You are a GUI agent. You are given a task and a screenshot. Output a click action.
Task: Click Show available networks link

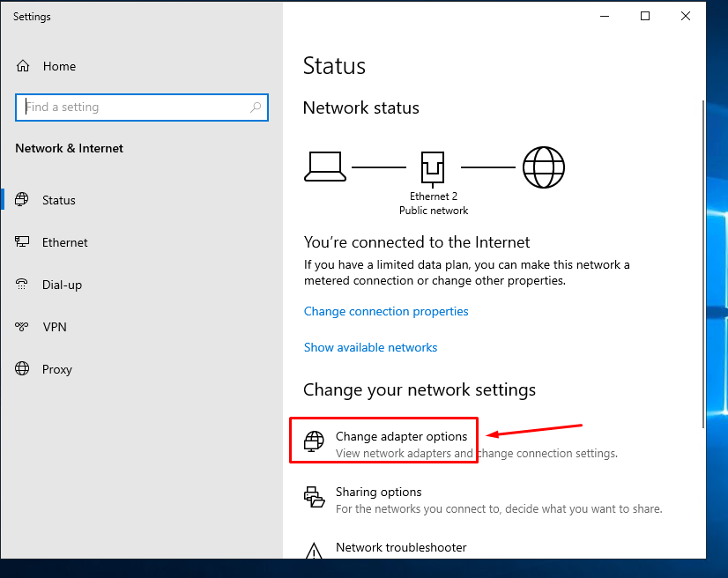(x=370, y=347)
